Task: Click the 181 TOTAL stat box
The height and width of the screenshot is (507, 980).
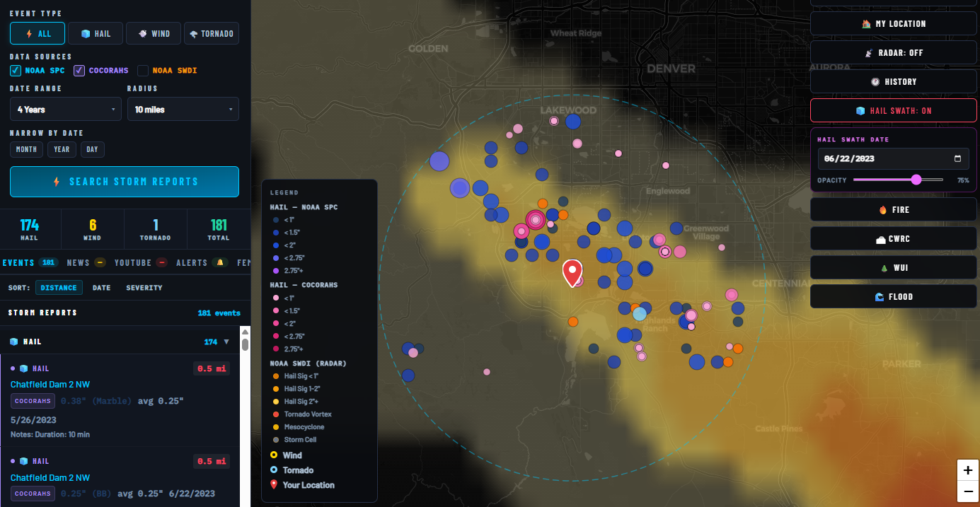Action: tap(219, 229)
